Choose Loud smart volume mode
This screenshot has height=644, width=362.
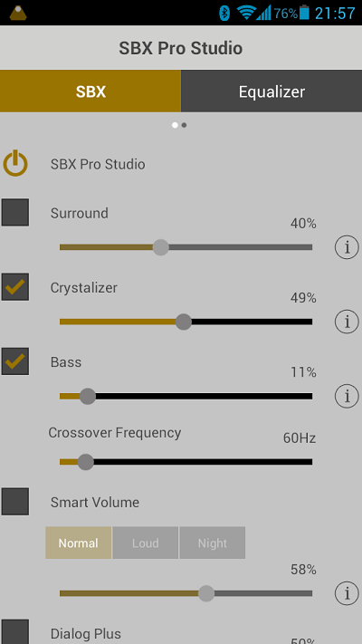coord(146,543)
